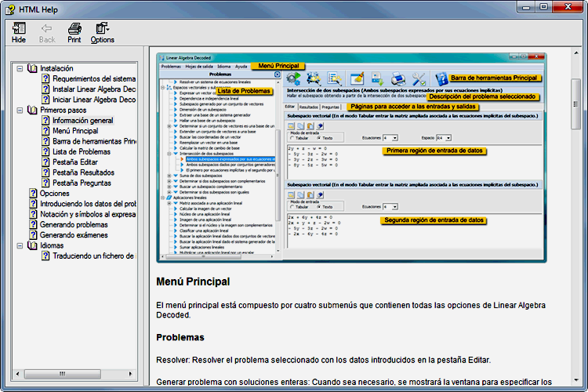
Task: Click the broom clear icon in embedded screenshot
Action: click(357, 78)
